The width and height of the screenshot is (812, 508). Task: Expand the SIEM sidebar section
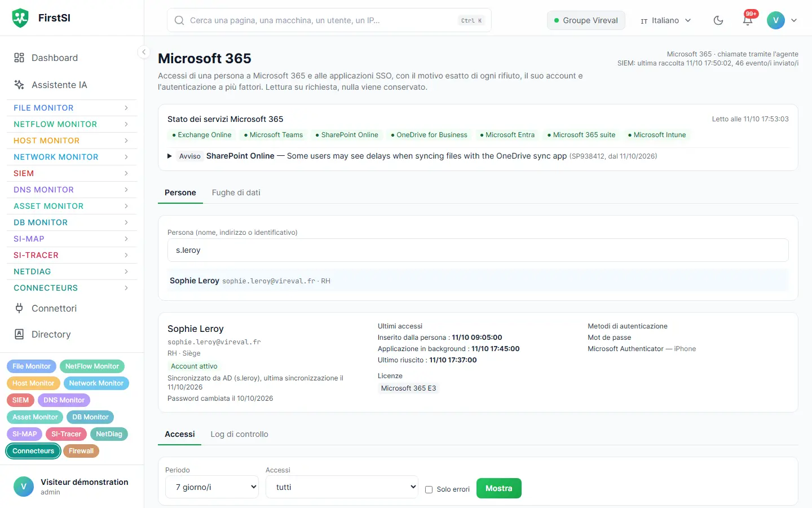[x=72, y=173]
